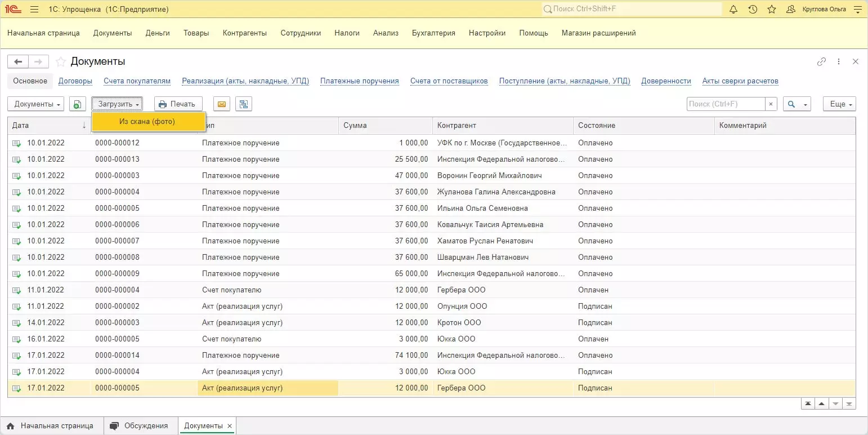Expand the Еще dropdown menu
The width and height of the screenshot is (868, 435).
(839, 104)
